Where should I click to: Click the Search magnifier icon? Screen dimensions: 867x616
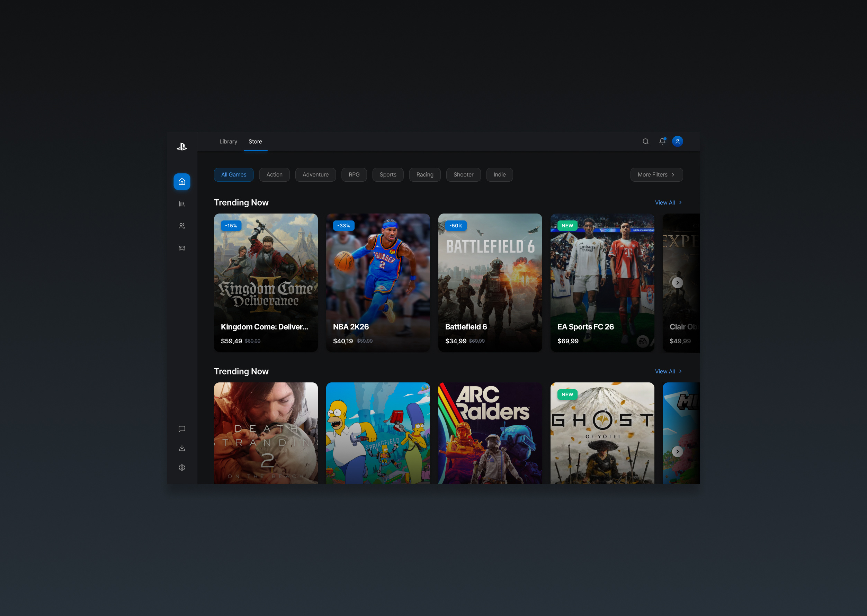[645, 142]
